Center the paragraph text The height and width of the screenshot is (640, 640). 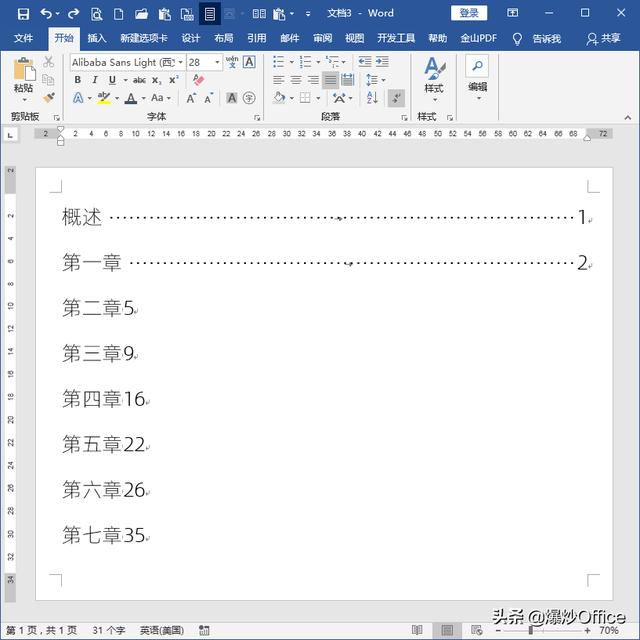(x=296, y=80)
